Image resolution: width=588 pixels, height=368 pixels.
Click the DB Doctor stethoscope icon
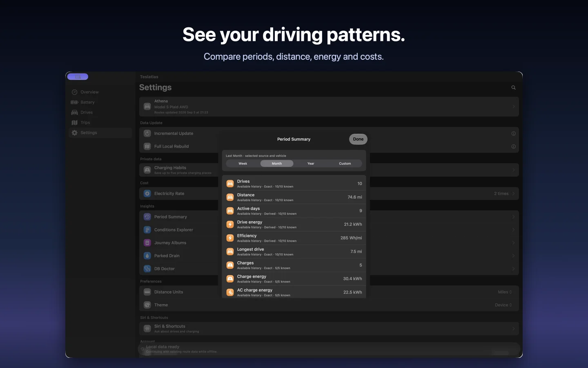(x=147, y=269)
